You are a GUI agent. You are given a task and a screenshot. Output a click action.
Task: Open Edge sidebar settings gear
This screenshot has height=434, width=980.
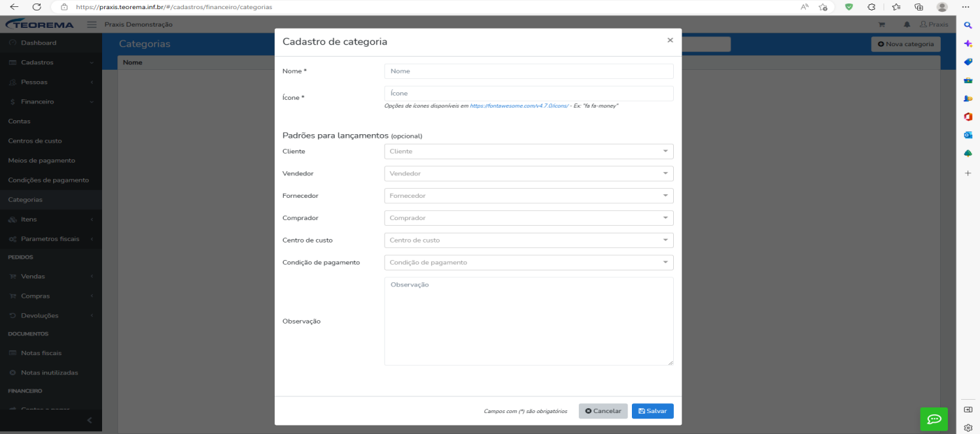968,428
